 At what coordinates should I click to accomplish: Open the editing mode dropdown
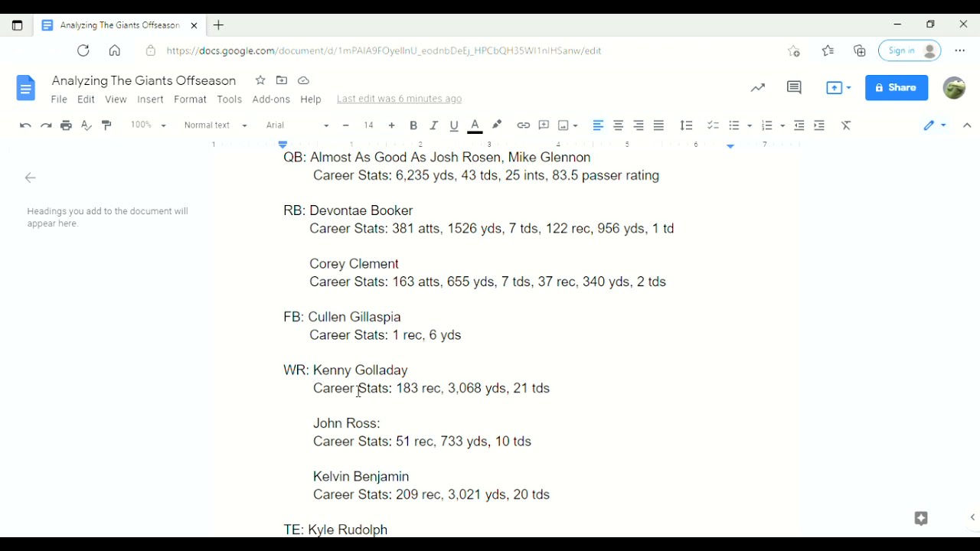click(x=935, y=126)
